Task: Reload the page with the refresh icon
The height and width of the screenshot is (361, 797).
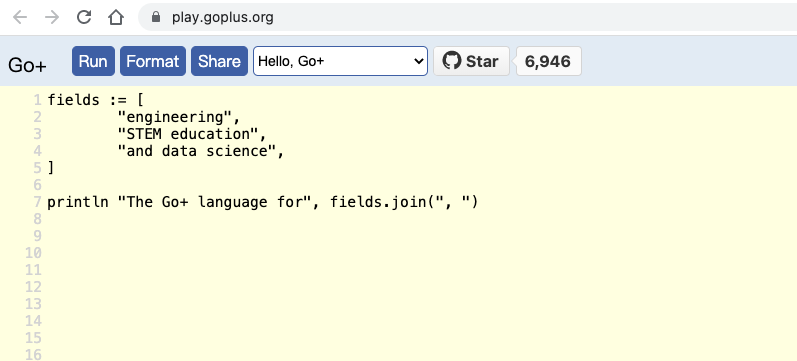Action: 84,17
